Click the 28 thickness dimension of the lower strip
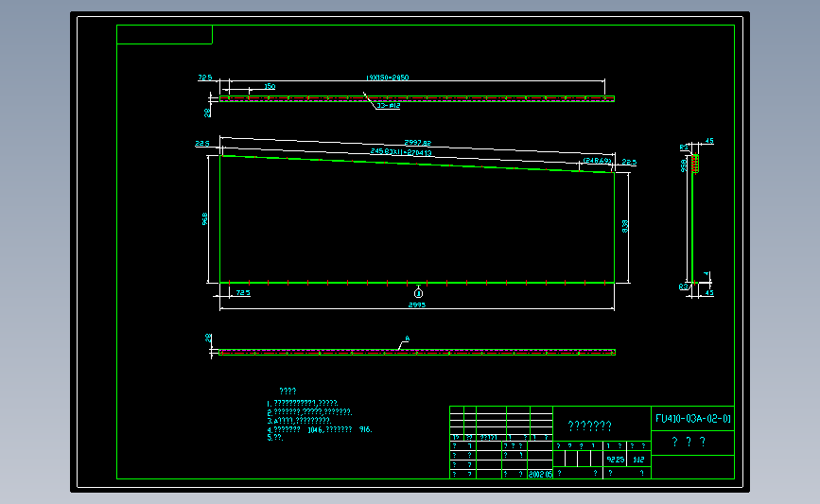 click(209, 339)
